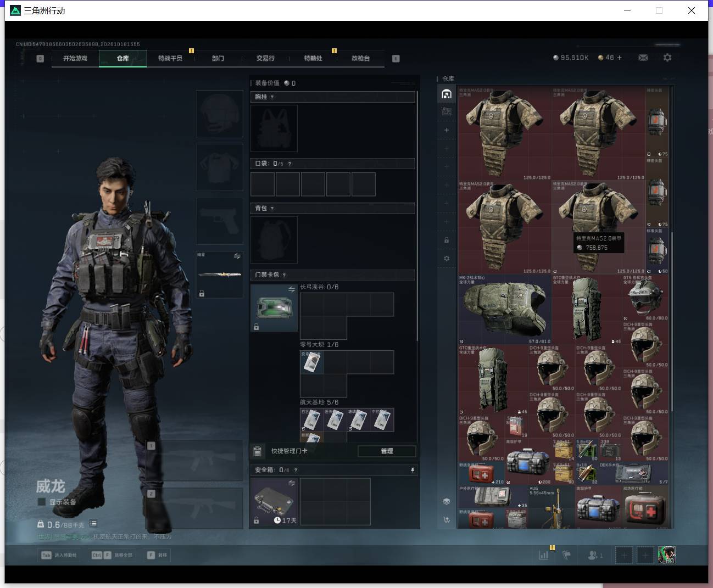Click the flag icon in bottom bar
The height and width of the screenshot is (588, 713).
click(x=566, y=555)
